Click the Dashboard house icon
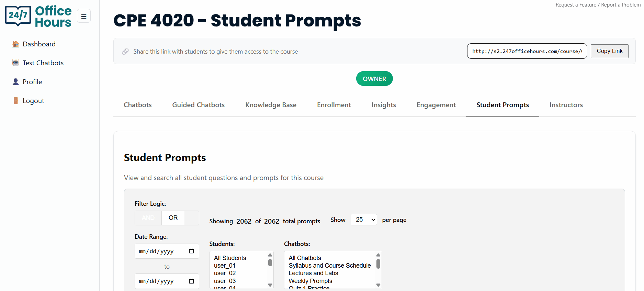 tap(15, 44)
